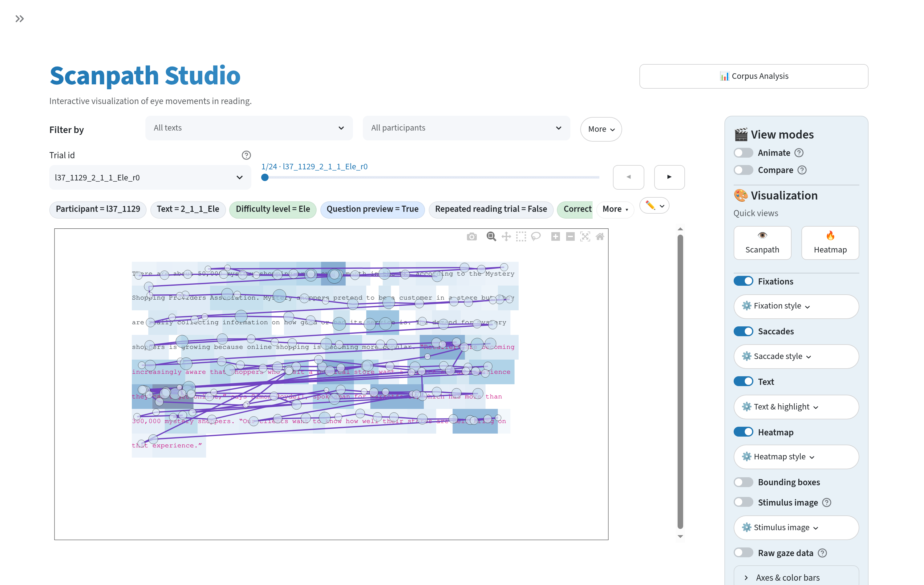Screen dimensions: 924x585
Task: Toggle Animate view mode
Action: click(743, 153)
